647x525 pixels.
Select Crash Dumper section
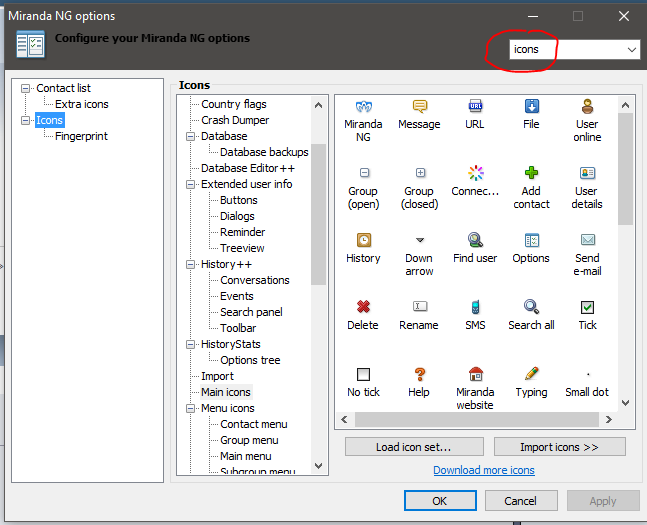point(235,120)
